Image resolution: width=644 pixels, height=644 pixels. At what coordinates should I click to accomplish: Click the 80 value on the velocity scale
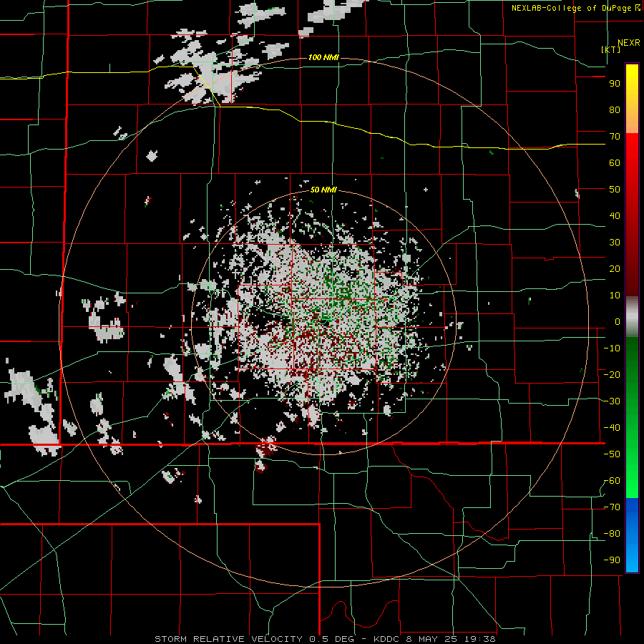click(x=615, y=110)
